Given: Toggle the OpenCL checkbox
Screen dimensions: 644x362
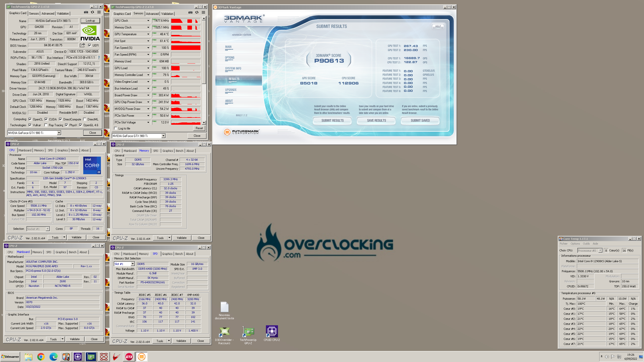Looking at the screenshot, I should [x=30, y=119].
